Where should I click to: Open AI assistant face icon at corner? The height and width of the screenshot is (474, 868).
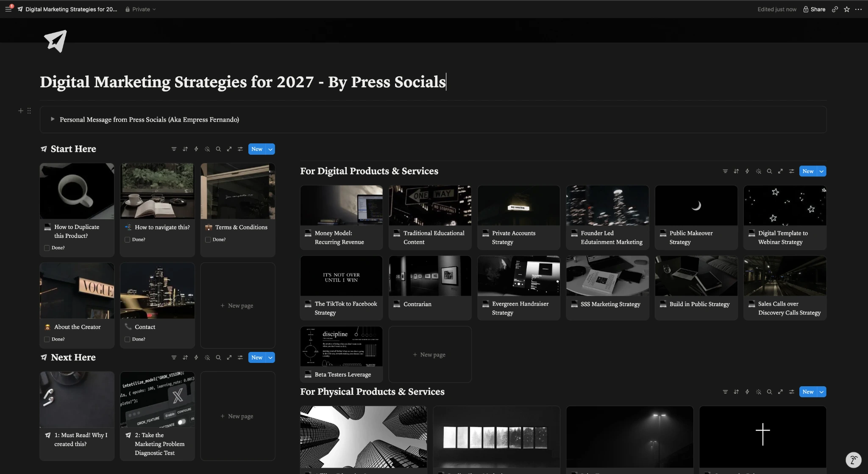[x=853, y=460]
